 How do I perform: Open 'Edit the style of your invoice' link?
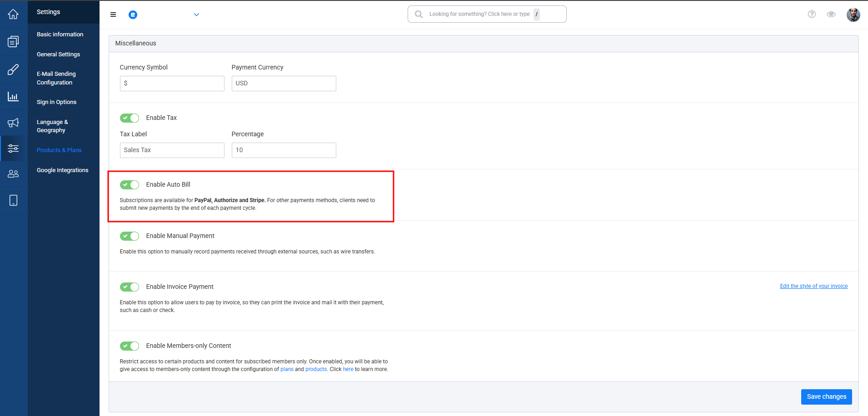(813, 286)
